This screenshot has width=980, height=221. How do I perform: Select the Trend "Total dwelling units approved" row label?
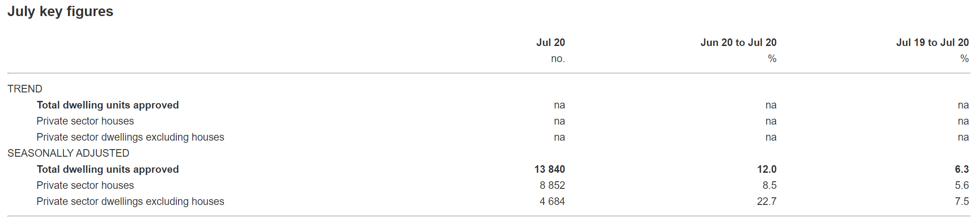tap(108, 105)
